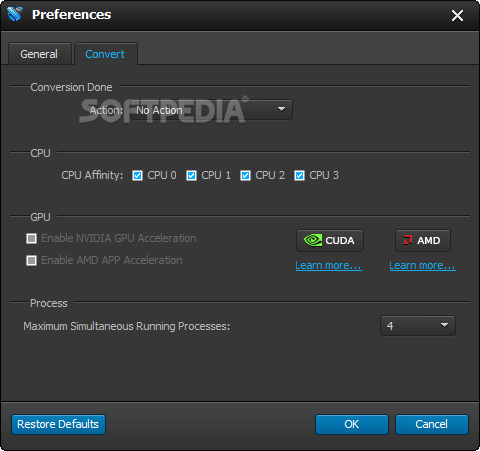Click the 'CPU Affinity:' label
This screenshot has width=480, height=451.
[x=92, y=175]
